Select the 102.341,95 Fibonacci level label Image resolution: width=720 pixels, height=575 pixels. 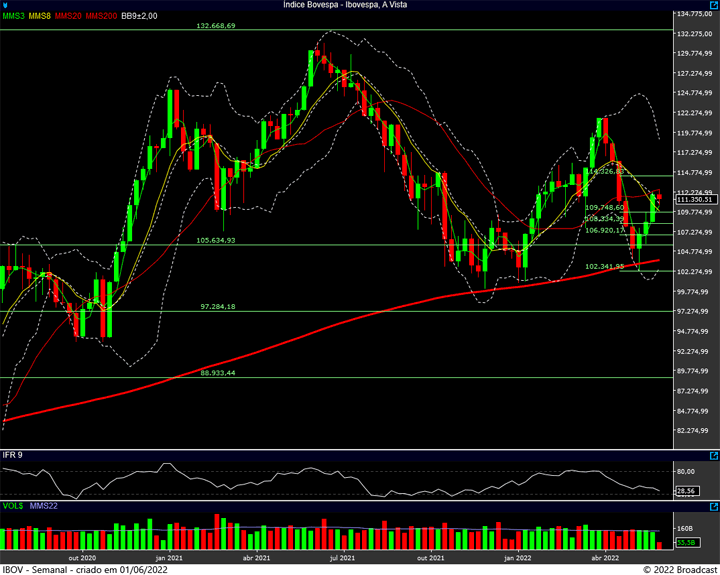(604, 266)
